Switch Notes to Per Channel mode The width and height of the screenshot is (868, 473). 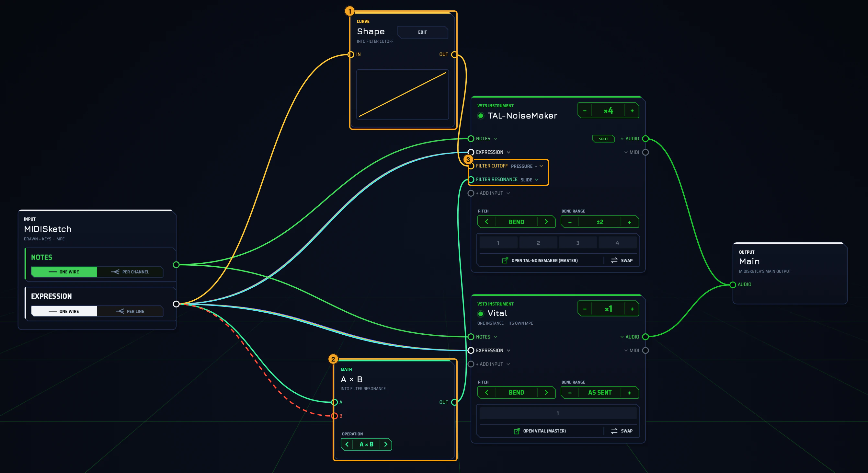click(130, 272)
